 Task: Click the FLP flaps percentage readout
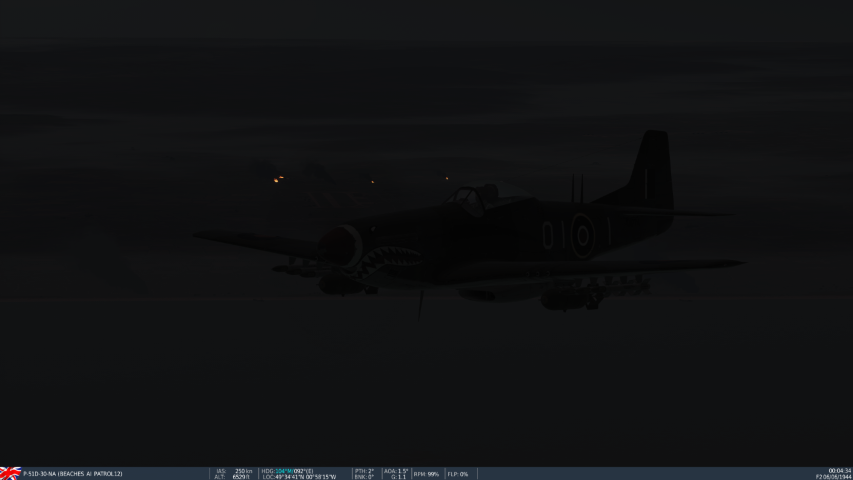click(x=458, y=474)
